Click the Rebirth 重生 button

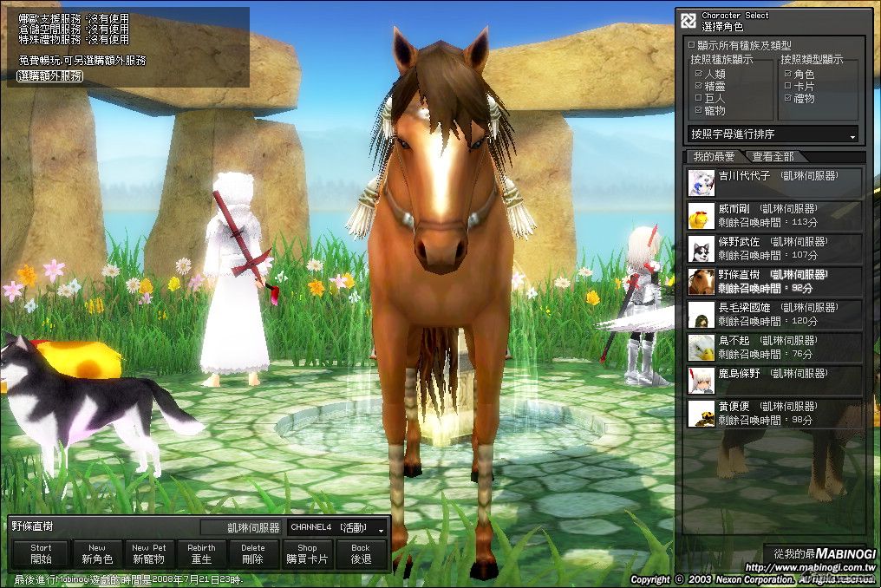[201, 553]
